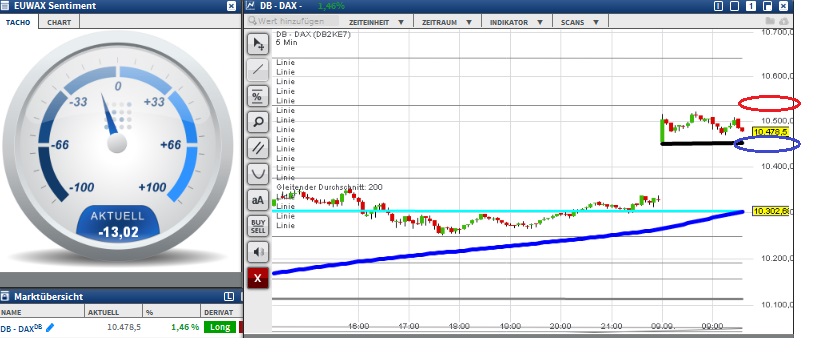822x363 pixels.
Task: Open the BUY SELL trading tool
Action: click(257, 226)
